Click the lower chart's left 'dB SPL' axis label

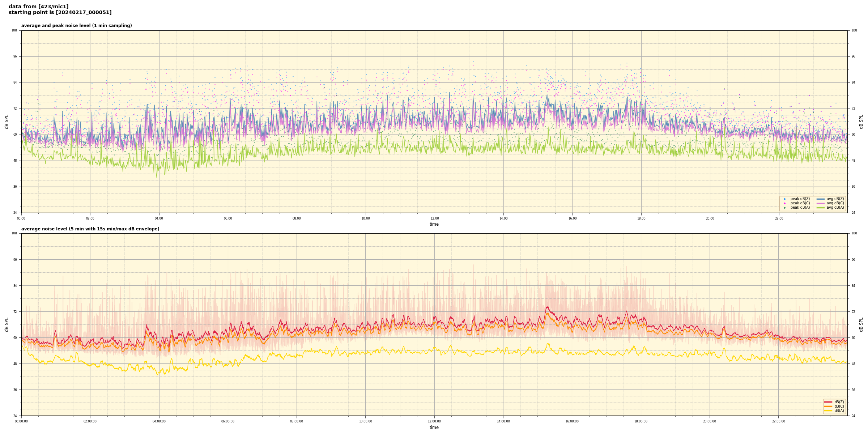coord(7,324)
